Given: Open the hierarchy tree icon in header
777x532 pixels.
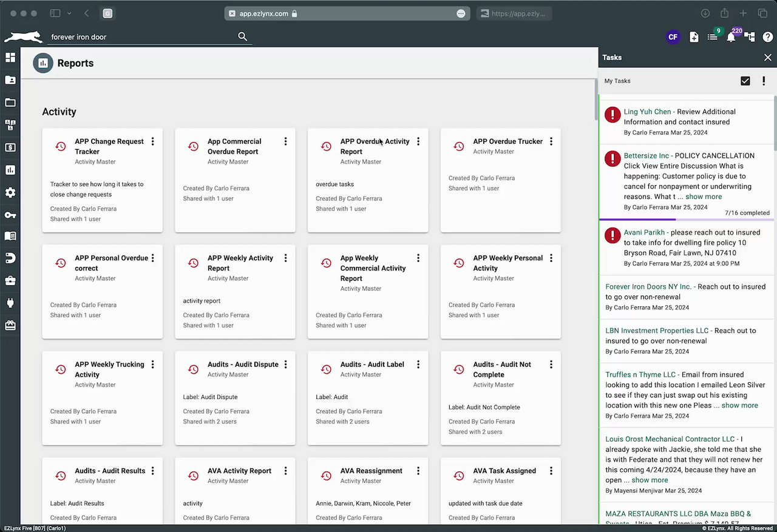Looking at the screenshot, I should click(750, 37).
